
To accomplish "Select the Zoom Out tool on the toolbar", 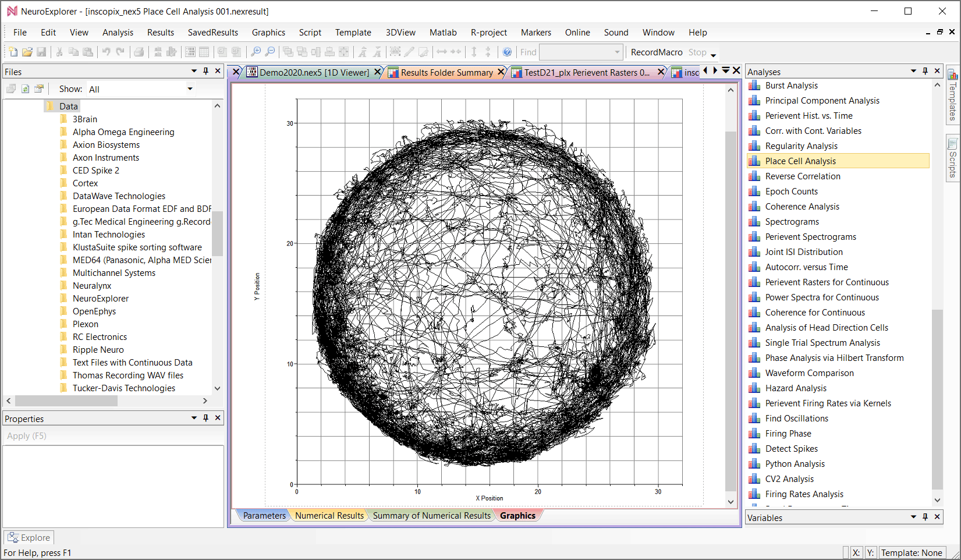I will (270, 52).
